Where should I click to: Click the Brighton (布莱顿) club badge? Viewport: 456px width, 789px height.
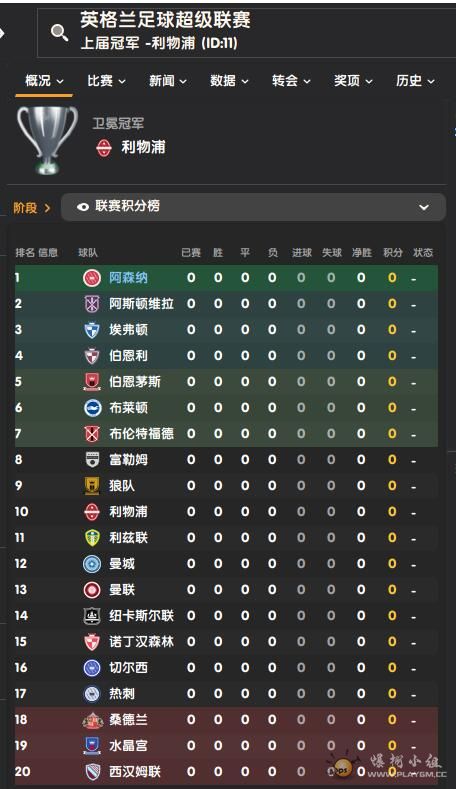coord(92,408)
